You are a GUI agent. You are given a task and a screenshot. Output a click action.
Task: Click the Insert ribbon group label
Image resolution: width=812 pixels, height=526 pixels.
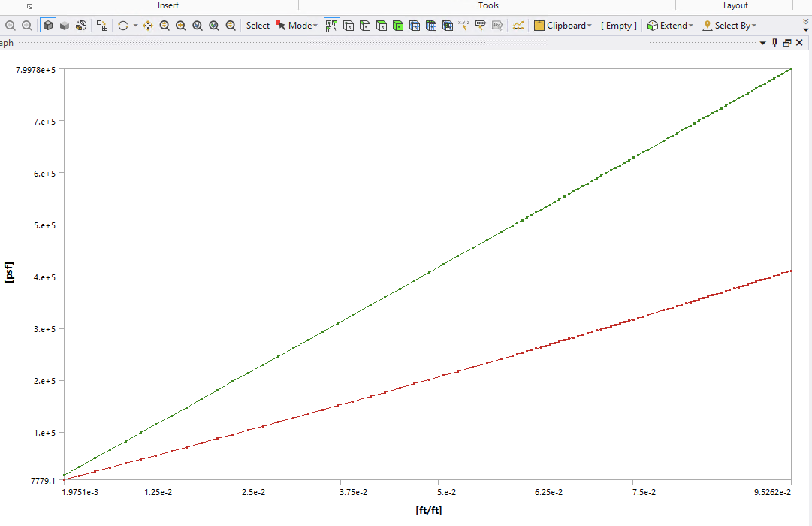pyautogui.click(x=168, y=5)
